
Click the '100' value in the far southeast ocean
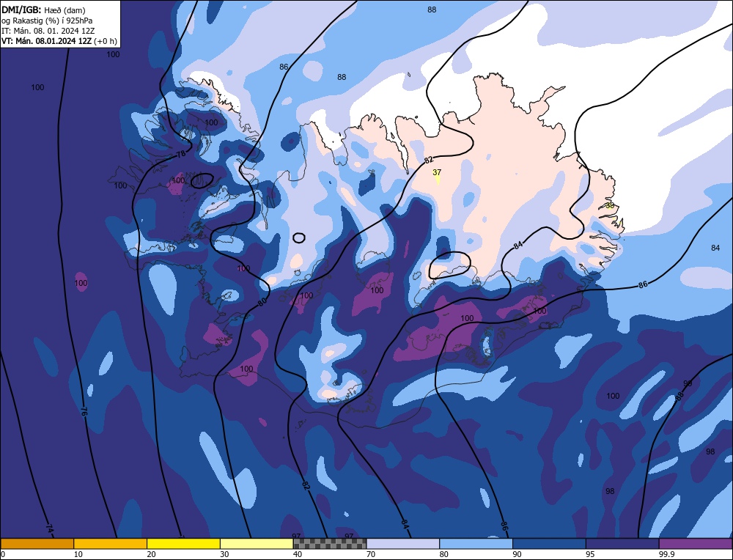[x=613, y=396]
